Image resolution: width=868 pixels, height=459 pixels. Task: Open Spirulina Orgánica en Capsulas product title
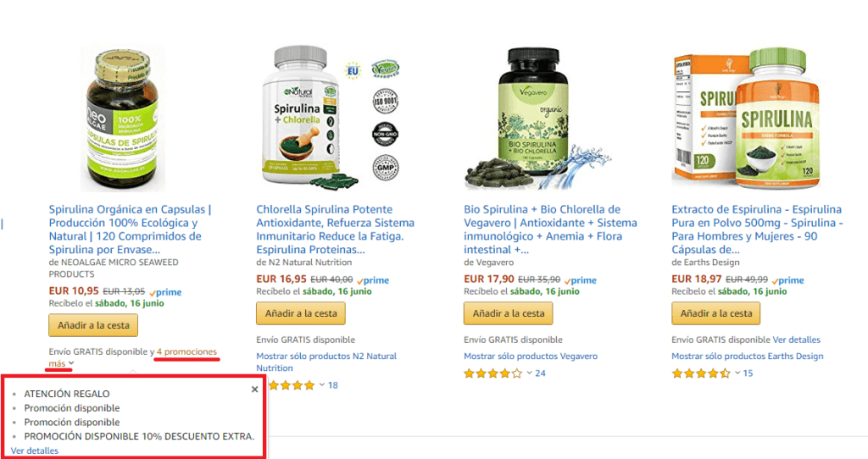click(130, 229)
